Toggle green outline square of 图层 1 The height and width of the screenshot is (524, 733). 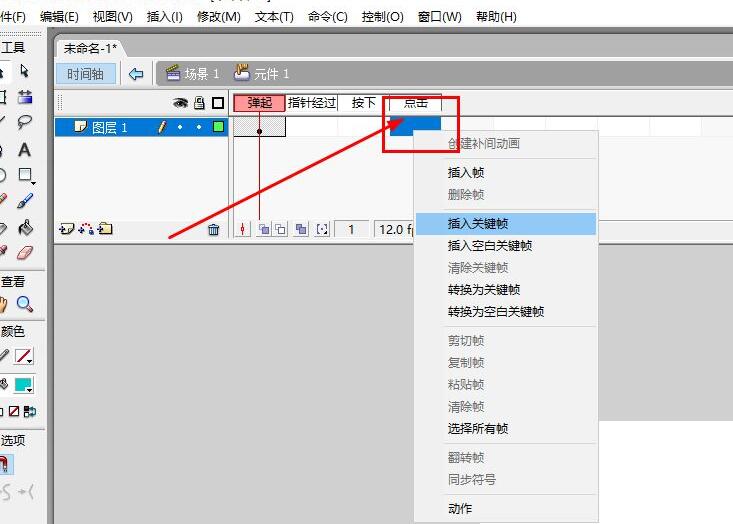tap(218, 126)
